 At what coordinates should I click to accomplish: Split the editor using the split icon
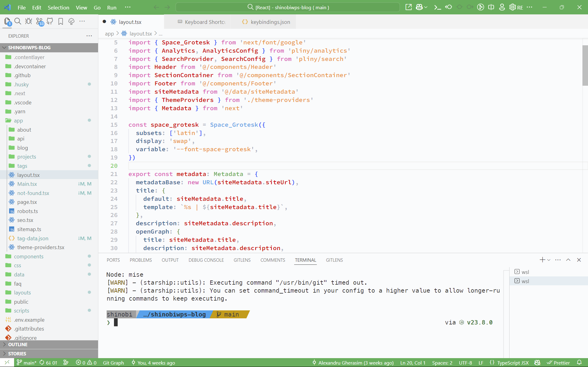tap(491, 7)
